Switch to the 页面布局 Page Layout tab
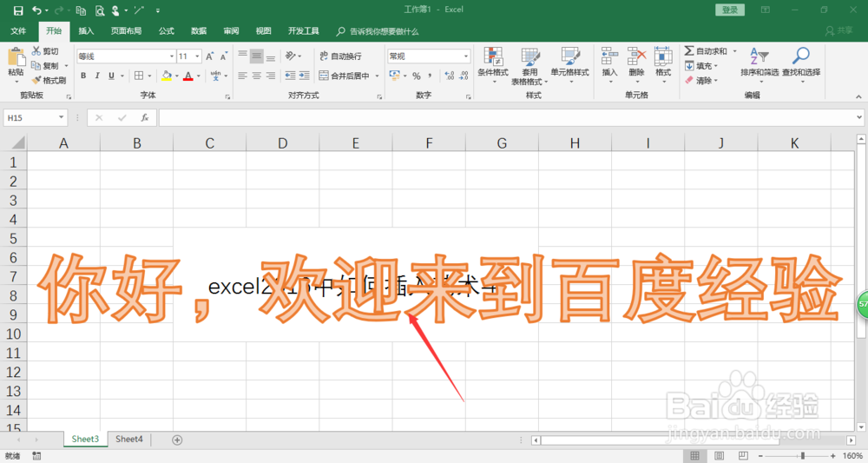 click(x=126, y=31)
